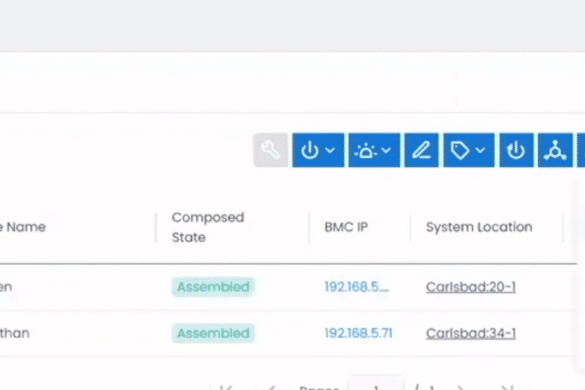Click the power reset circular-arrow button

pos(516,150)
